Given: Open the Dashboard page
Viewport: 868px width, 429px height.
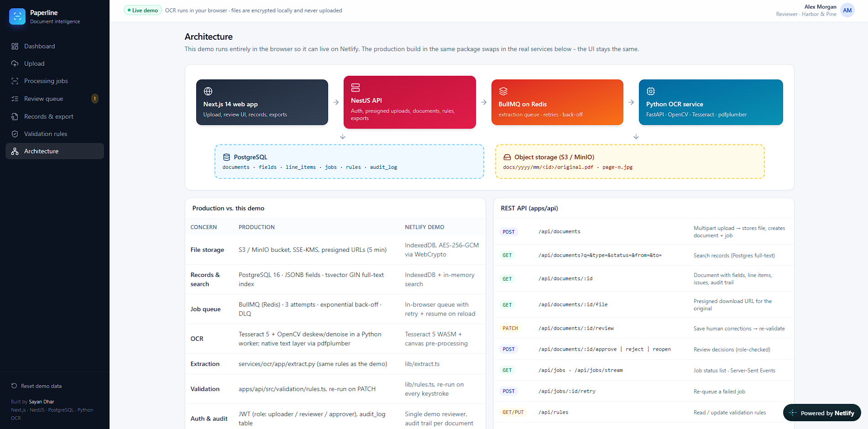Looking at the screenshot, I should (55, 46).
